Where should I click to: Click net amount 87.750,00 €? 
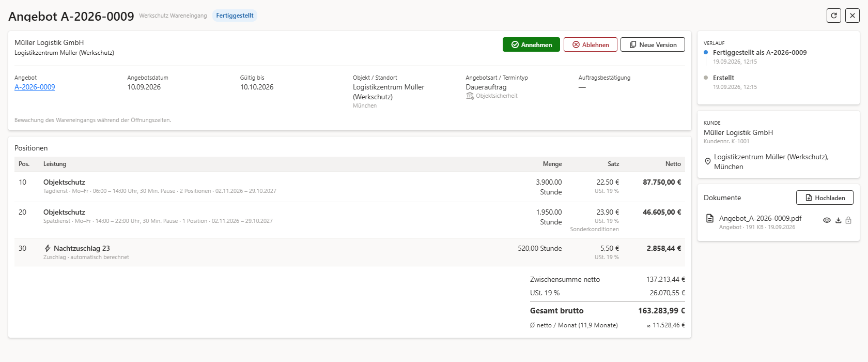(662, 182)
